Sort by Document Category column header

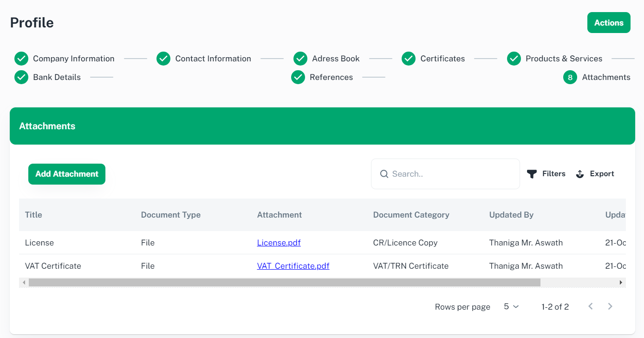click(411, 215)
